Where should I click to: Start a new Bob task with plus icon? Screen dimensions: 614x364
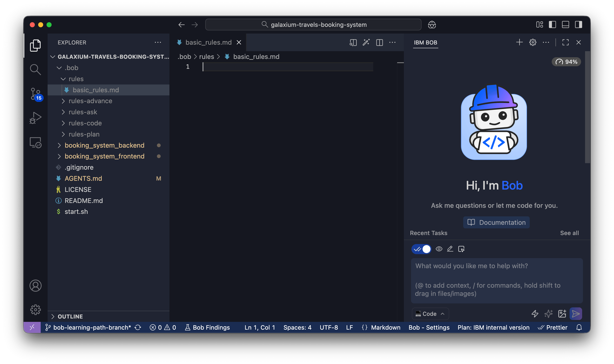tap(519, 42)
